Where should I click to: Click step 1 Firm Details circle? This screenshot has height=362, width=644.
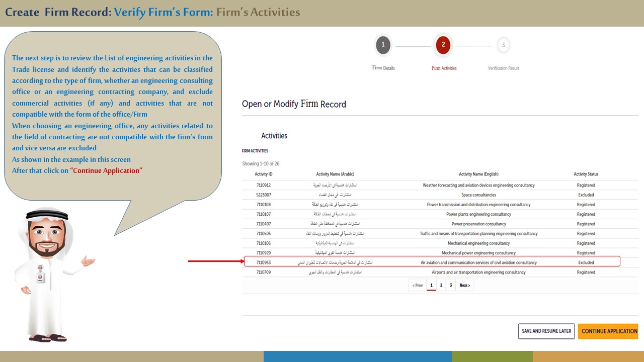pos(383,45)
